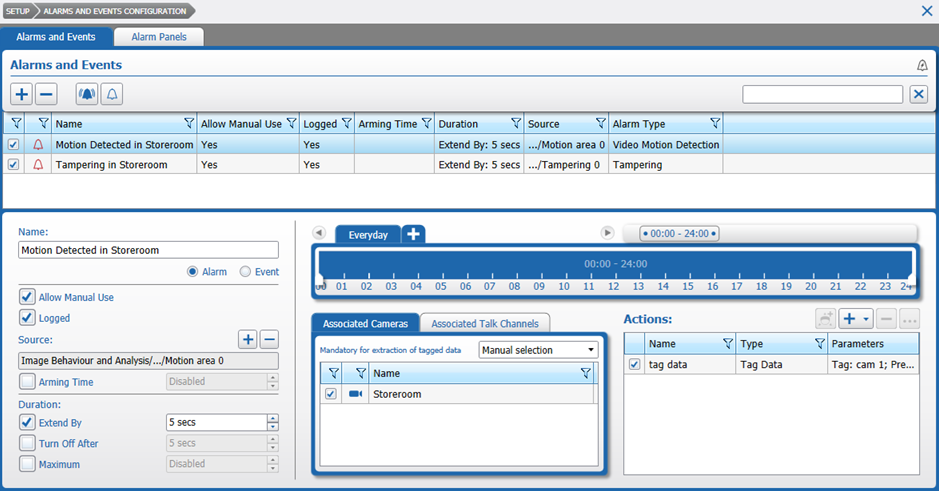Open filter for Duration column
Viewport: 939px width, 491px height.
[x=516, y=123]
